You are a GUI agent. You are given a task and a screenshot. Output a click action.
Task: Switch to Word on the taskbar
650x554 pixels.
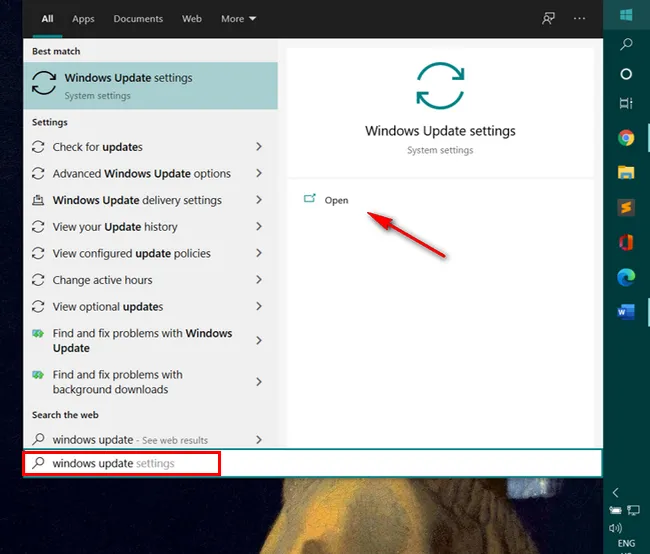click(626, 312)
